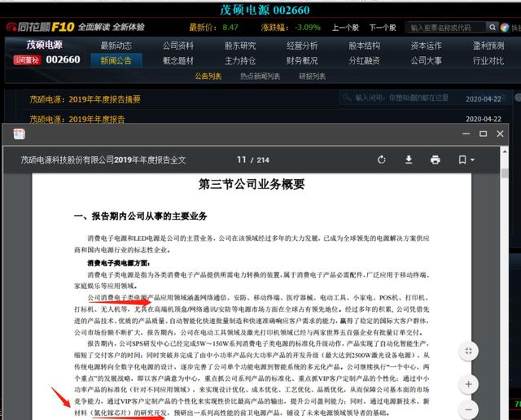Click the 问董秘 red badge
Screen dimensions: 521x420
point(27,60)
